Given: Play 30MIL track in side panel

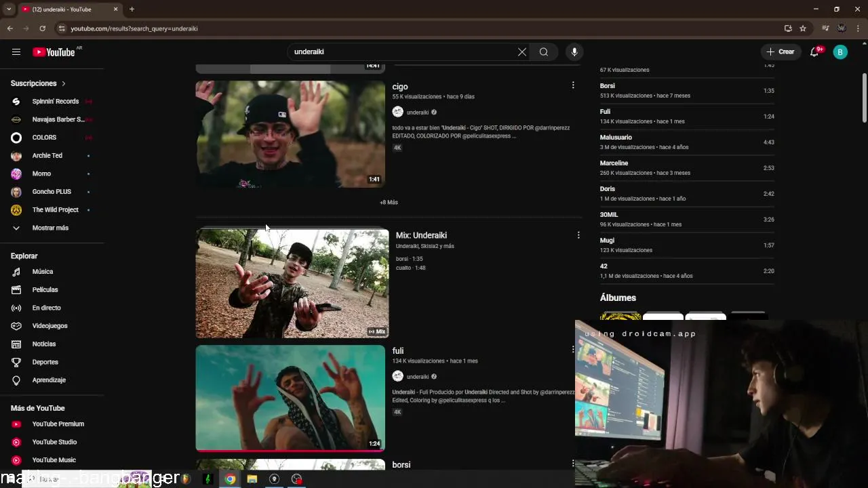Looking at the screenshot, I should [687, 220].
